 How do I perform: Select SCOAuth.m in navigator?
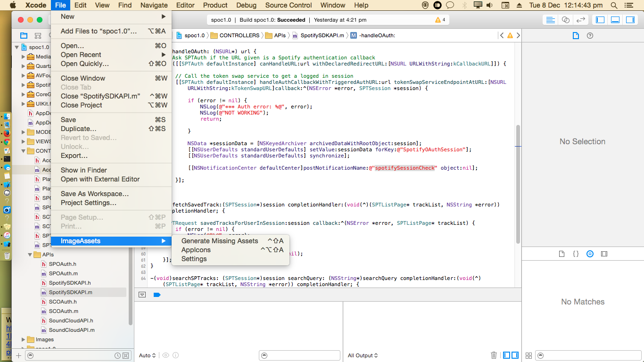[63, 311]
